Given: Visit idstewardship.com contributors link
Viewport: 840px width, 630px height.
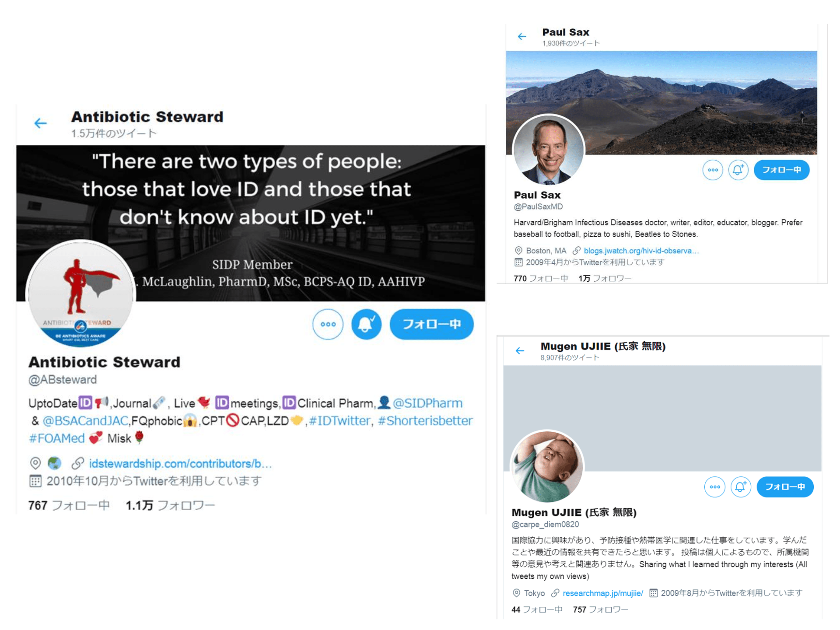Looking at the screenshot, I should click(180, 464).
